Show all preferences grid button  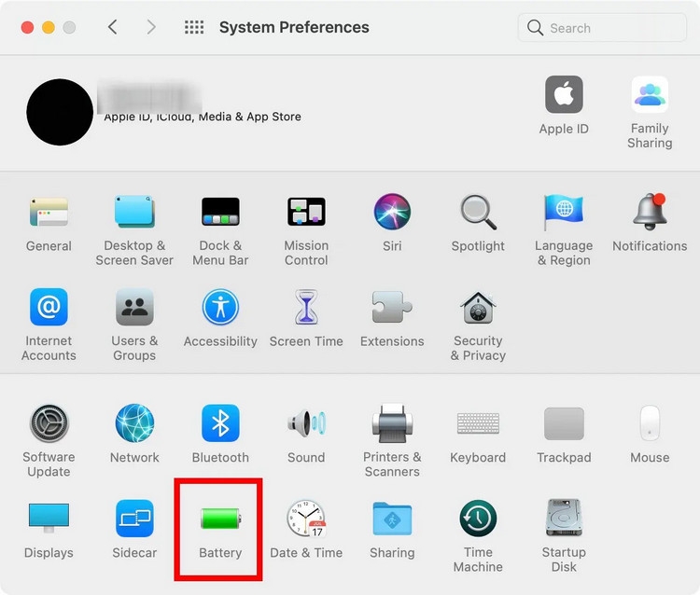[x=194, y=27]
